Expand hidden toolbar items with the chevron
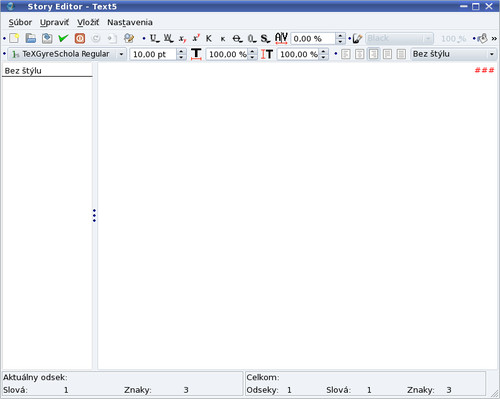 pos(494,39)
